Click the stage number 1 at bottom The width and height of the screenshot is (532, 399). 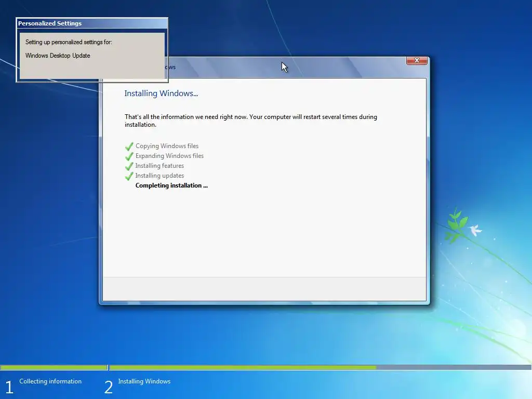click(9, 387)
